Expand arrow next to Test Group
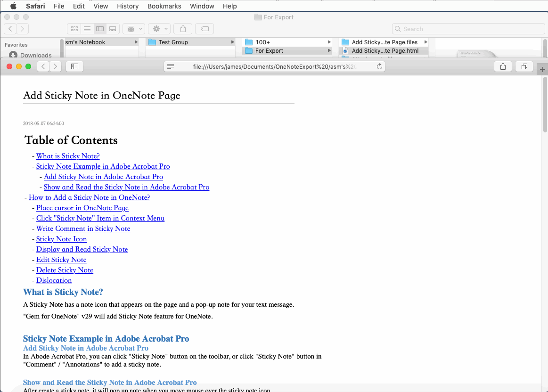Screen dimensions: 548x392 coord(232,42)
